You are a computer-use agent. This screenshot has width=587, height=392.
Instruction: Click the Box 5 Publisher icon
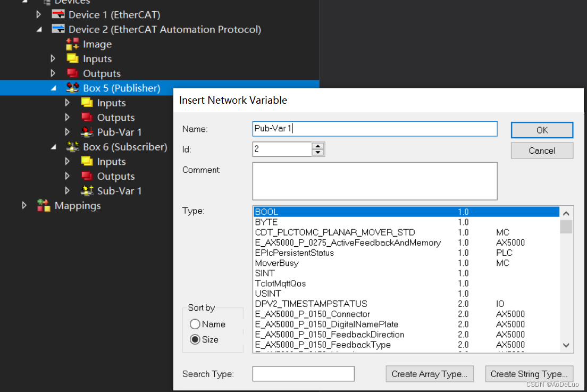[x=72, y=88]
